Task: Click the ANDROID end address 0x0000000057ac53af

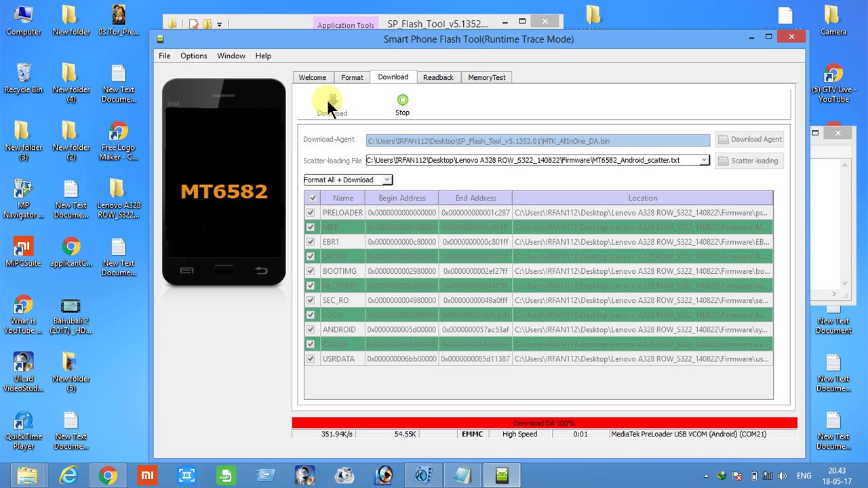Action: 475,329
